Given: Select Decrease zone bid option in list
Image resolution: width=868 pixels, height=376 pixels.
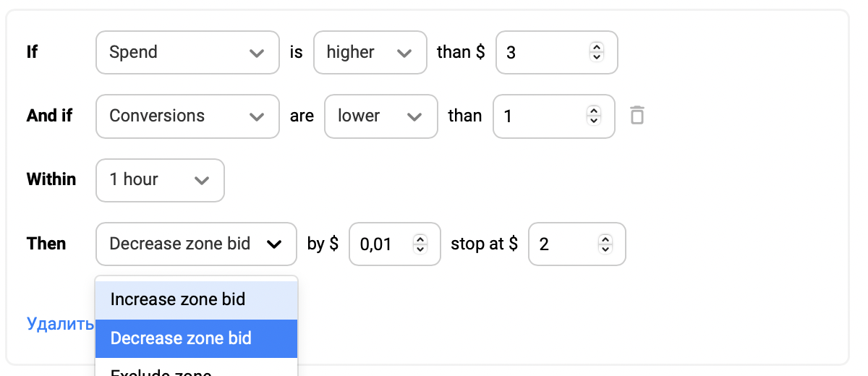Looking at the screenshot, I should [196, 338].
